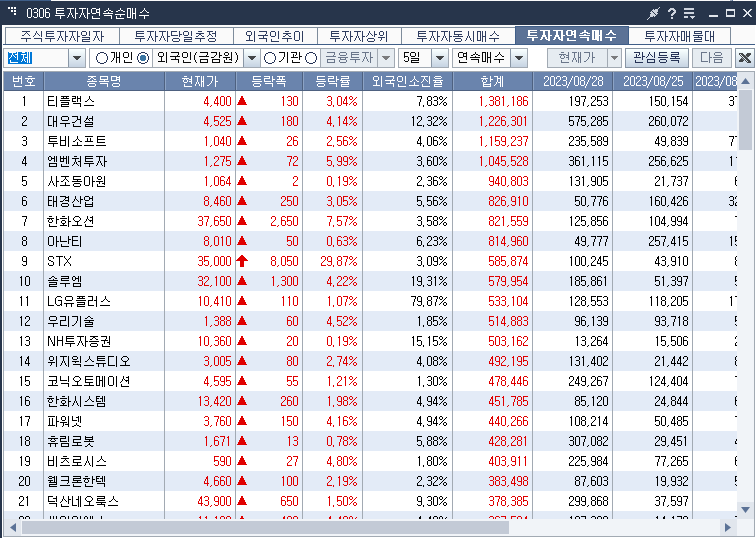The width and height of the screenshot is (756, 538).
Task: Select the 파워넷 stock name
Action: click(65, 421)
